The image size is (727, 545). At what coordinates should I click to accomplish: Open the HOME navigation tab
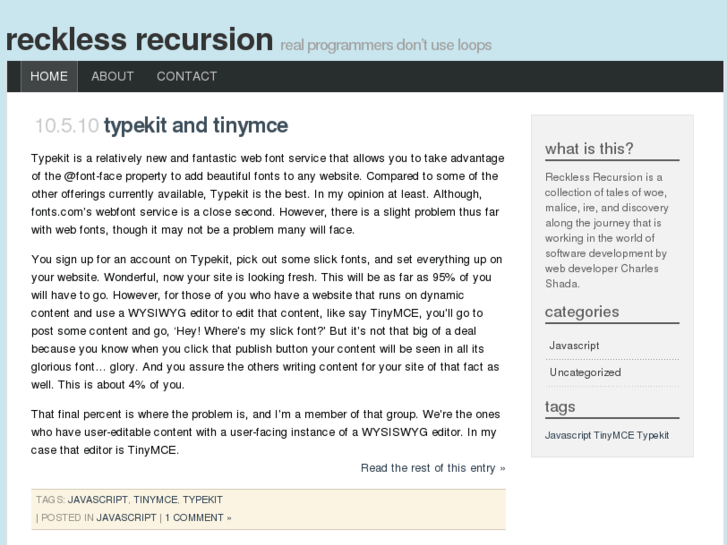point(49,76)
